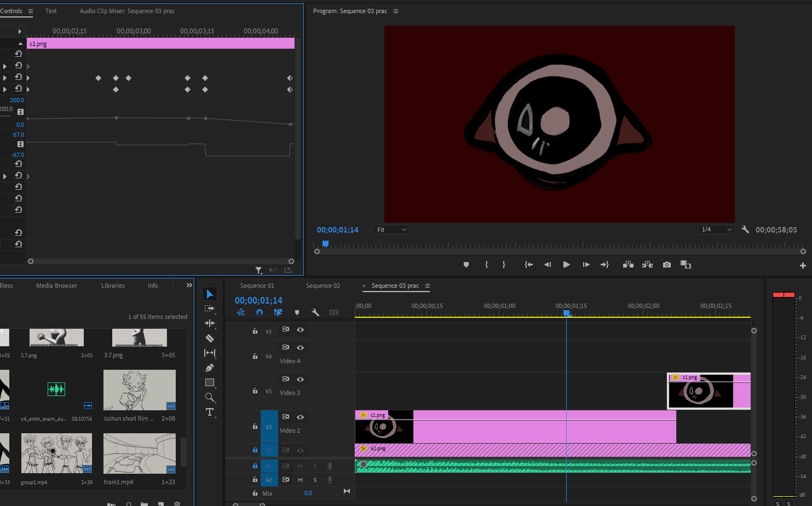
Task: Switch to Sequence 02 tab
Action: click(323, 286)
